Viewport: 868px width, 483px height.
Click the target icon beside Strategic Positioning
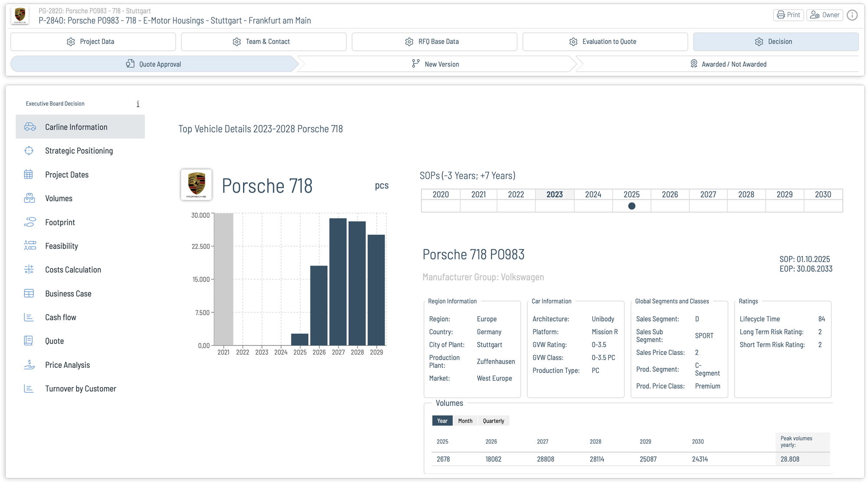pos(29,151)
